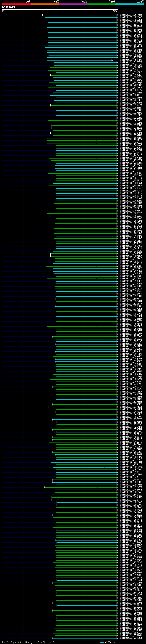
Task: Select the UniRef100_Q5P161 entry
Action: coord(131,635)
